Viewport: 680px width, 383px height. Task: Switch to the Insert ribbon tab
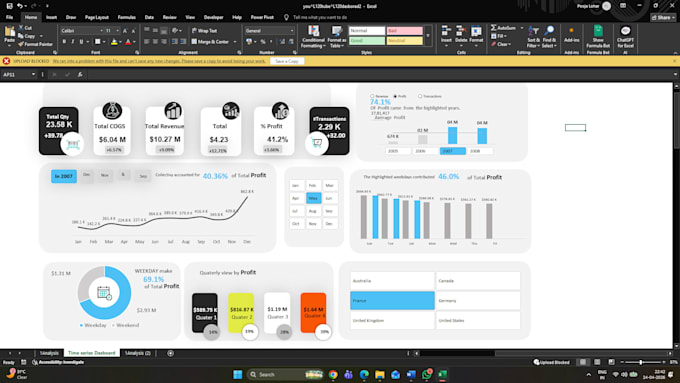coord(51,17)
